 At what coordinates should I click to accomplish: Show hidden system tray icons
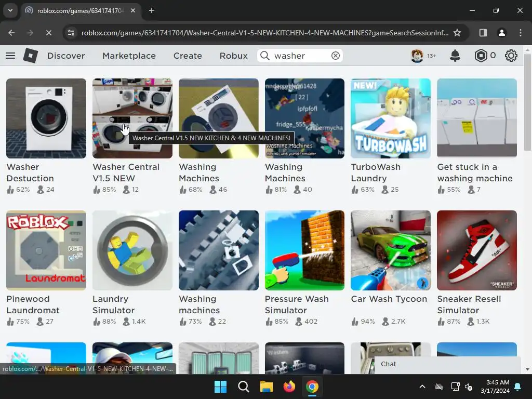pyautogui.click(x=422, y=387)
